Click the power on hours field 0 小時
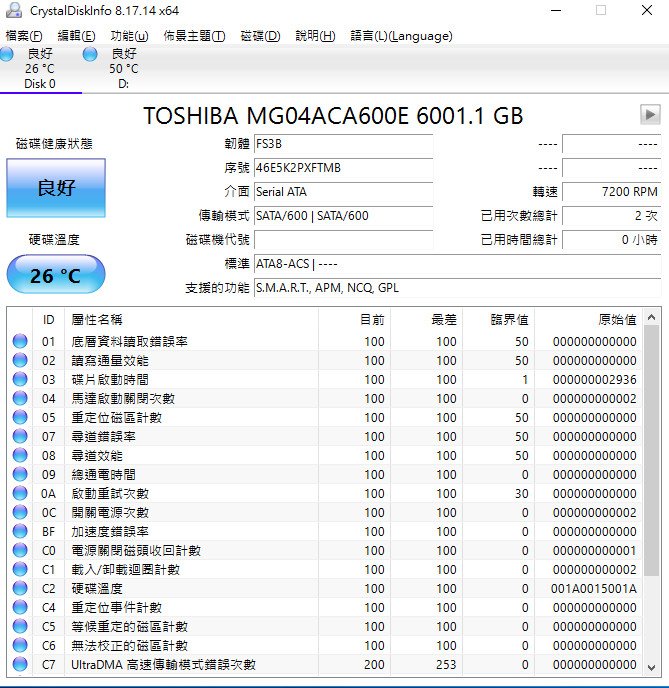669x688 pixels. pos(612,240)
